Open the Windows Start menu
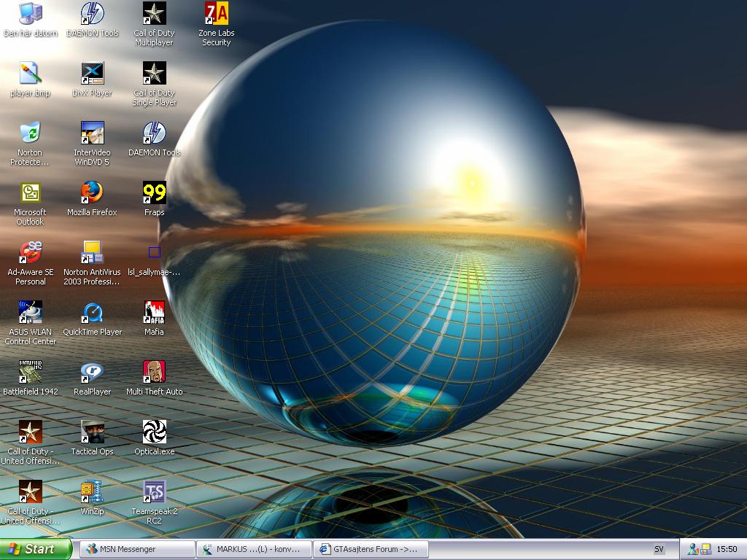The height and width of the screenshot is (560, 747). [x=36, y=549]
